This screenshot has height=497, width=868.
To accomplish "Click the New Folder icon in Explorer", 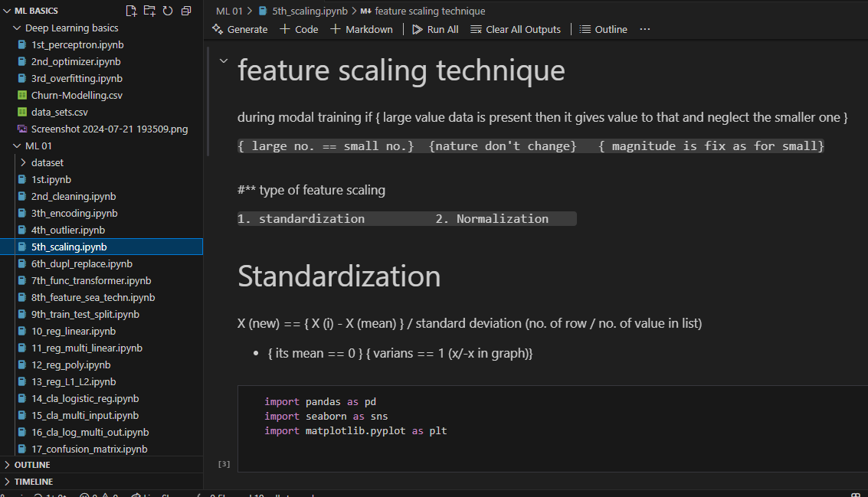I will (149, 11).
